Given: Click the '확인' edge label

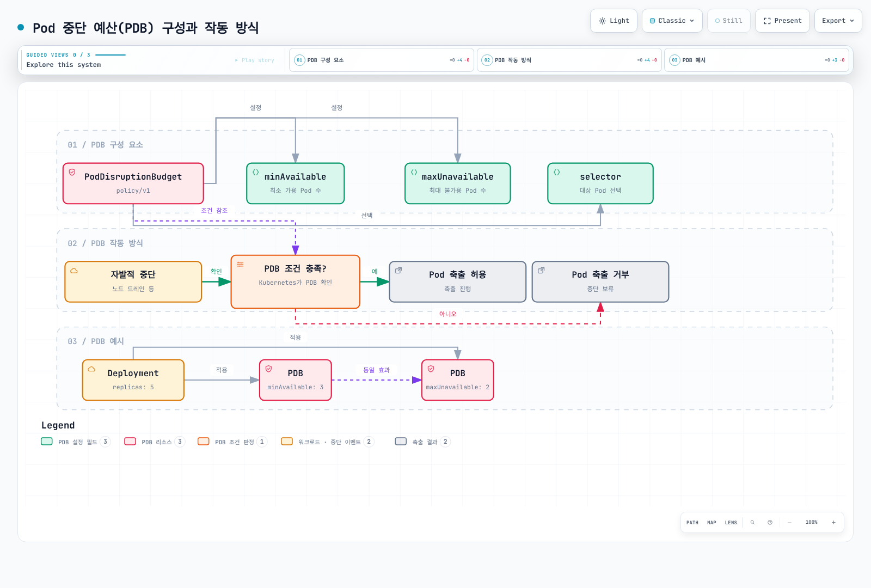Looking at the screenshot, I should point(216,272).
